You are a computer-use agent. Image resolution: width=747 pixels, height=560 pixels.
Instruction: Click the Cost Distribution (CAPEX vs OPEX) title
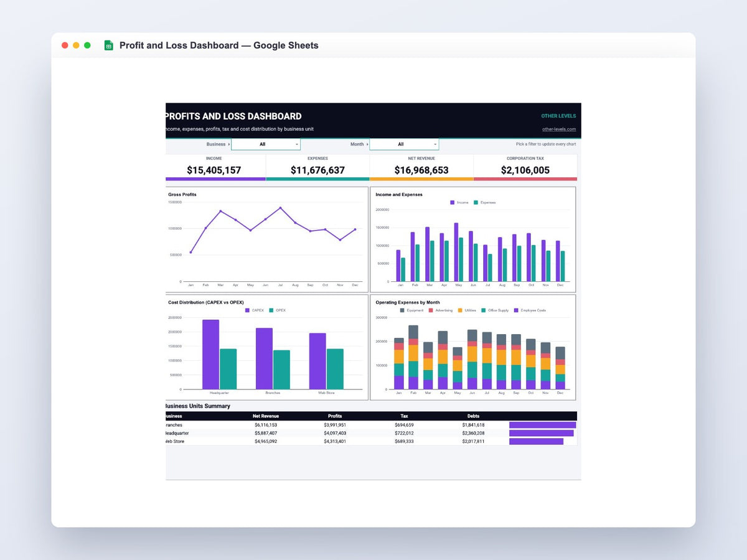pyautogui.click(x=205, y=302)
